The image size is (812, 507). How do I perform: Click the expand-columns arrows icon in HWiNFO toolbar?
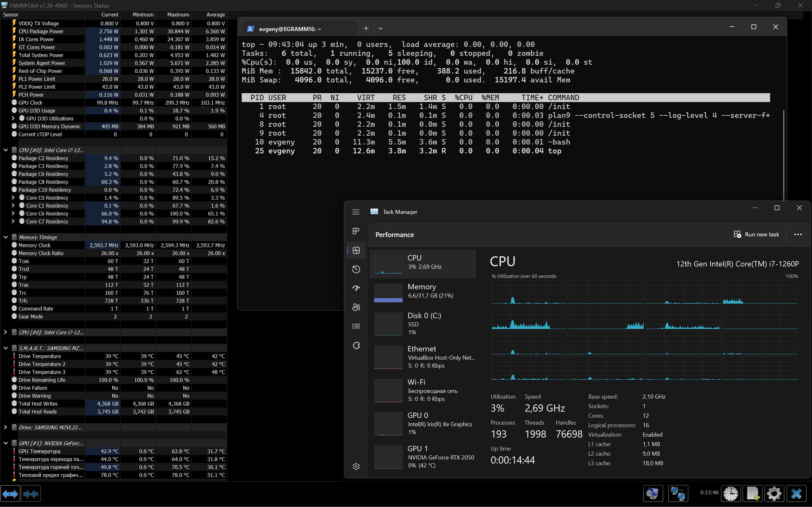10,493
